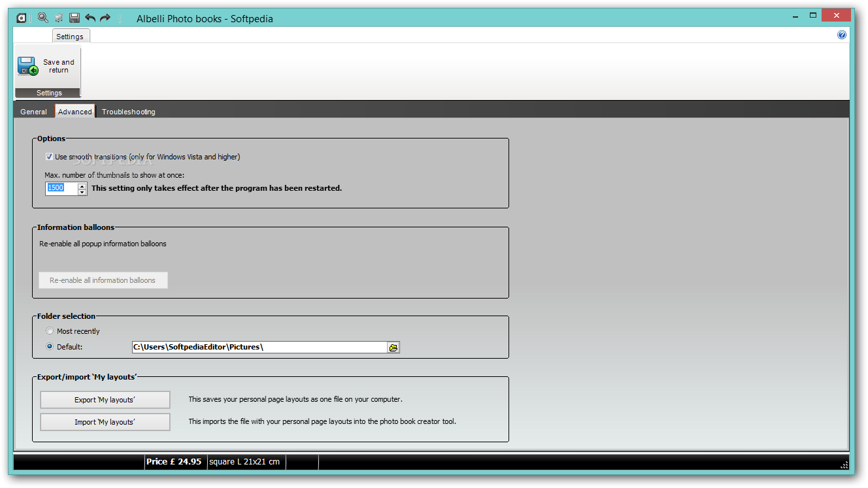Open the Albelli application menu icon
The width and height of the screenshot is (868, 488).
[22, 18]
